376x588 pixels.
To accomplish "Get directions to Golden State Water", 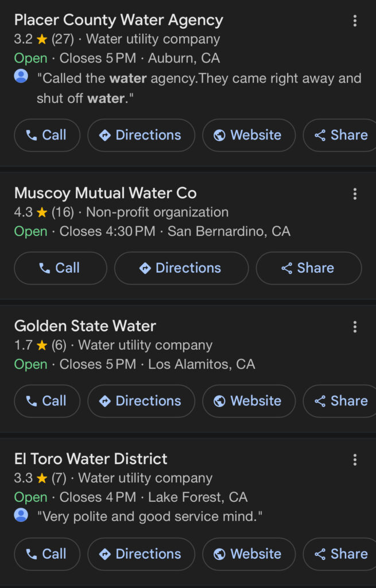I will coord(141,401).
